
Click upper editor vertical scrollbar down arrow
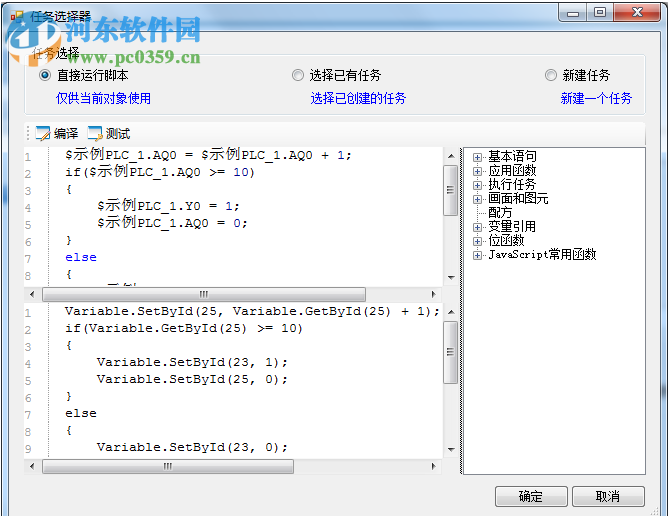pyautogui.click(x=451, y=278)
